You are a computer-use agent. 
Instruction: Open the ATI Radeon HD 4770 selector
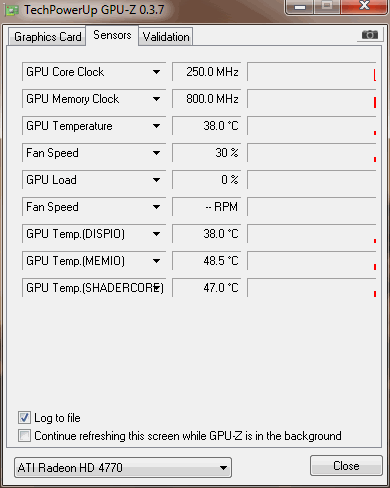[x=123, y=467]
